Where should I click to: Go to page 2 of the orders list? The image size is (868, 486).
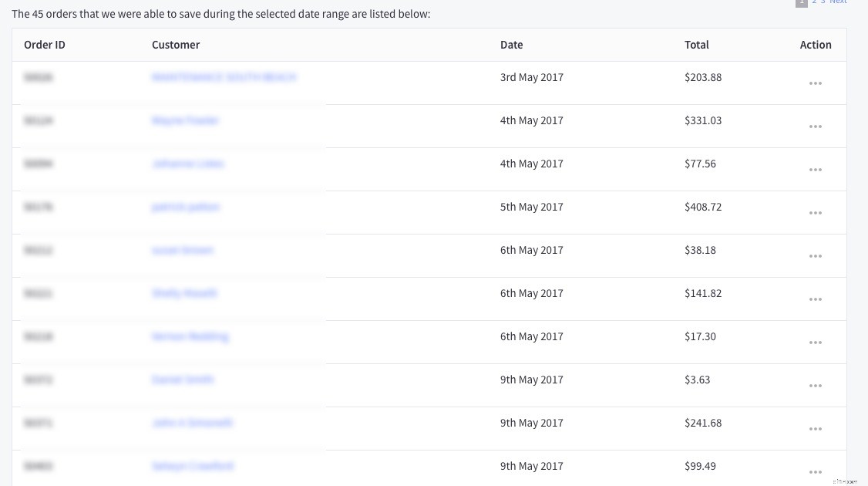(814, 2)
